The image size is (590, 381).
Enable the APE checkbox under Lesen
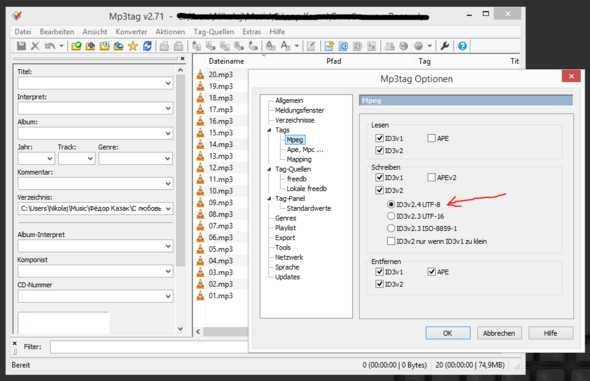tap(431, 138)
